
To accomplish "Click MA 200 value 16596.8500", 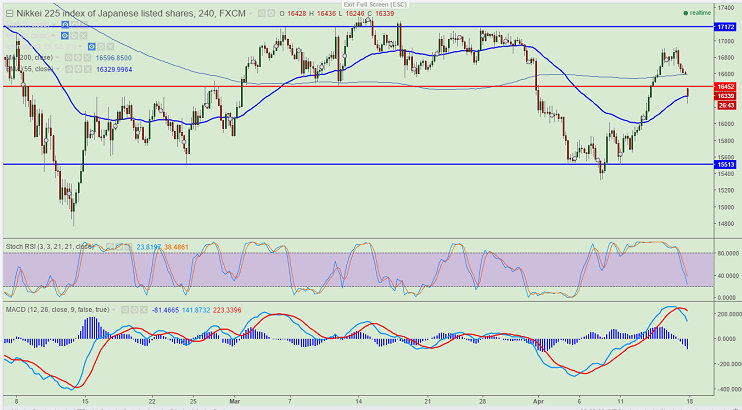I will (x=114, y=58).
